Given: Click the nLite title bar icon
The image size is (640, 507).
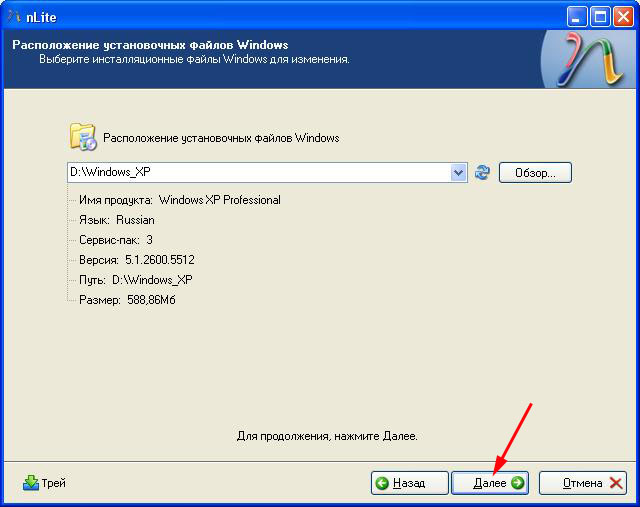Looking at the screenshot, I should pyautogui.click(x=15, y=17).
